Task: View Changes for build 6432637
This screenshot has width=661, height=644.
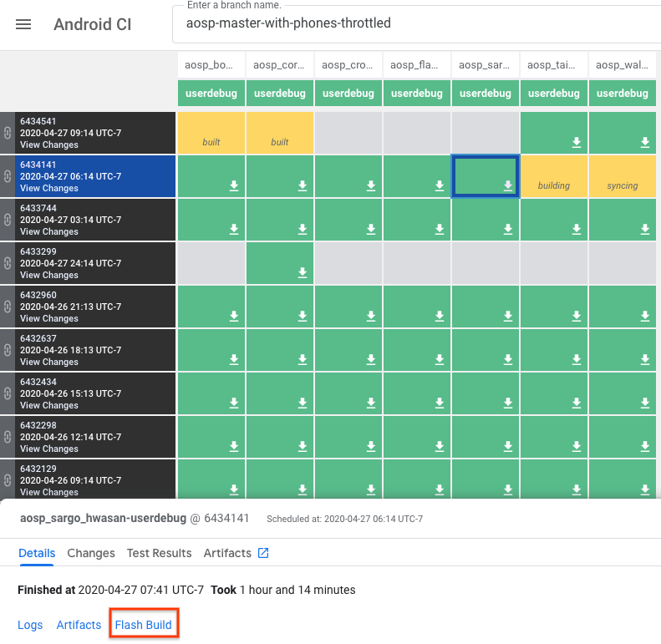Action: 49,362
